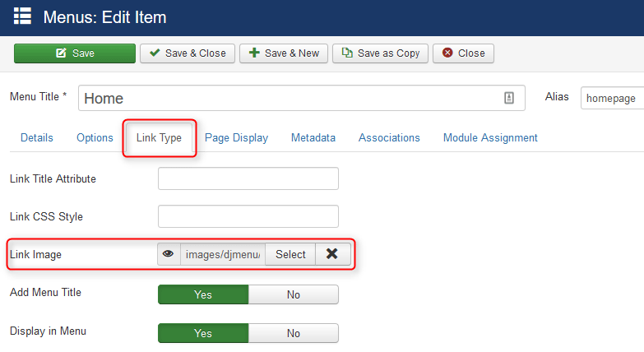Click the Link Title Attribute input field

pos(248,178)
